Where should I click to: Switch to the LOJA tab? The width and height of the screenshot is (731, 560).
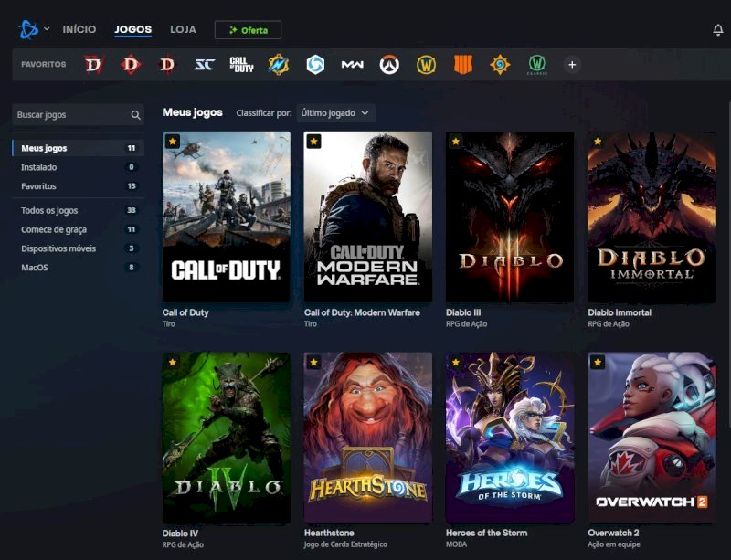point(183,30)
